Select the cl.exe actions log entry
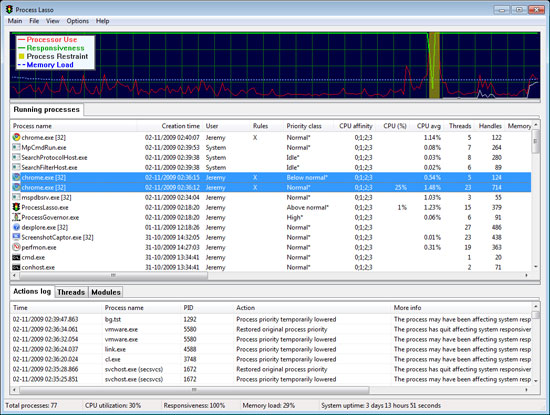This screenshot has height=415, width=550. (271, 359)
